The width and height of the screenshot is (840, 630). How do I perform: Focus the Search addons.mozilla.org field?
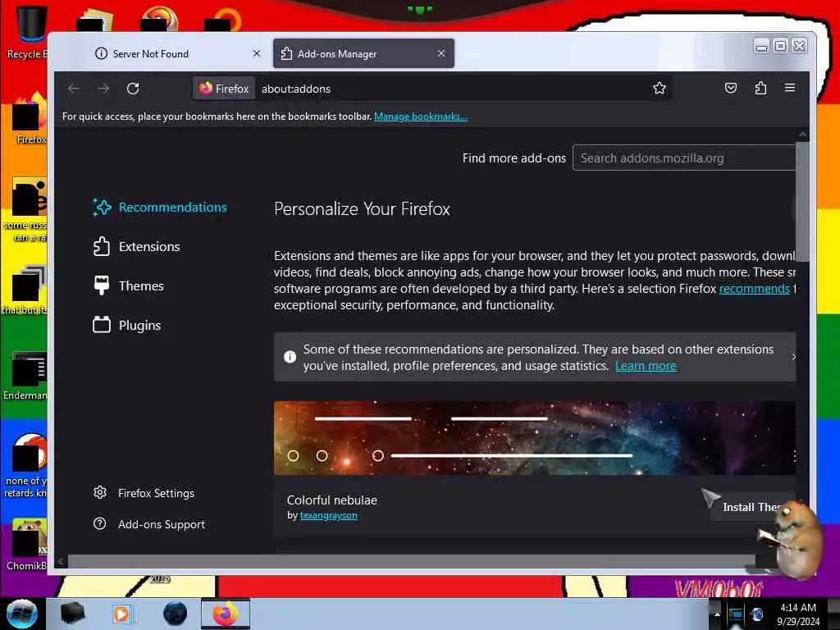pyautogui.click(x=684, y=158)
